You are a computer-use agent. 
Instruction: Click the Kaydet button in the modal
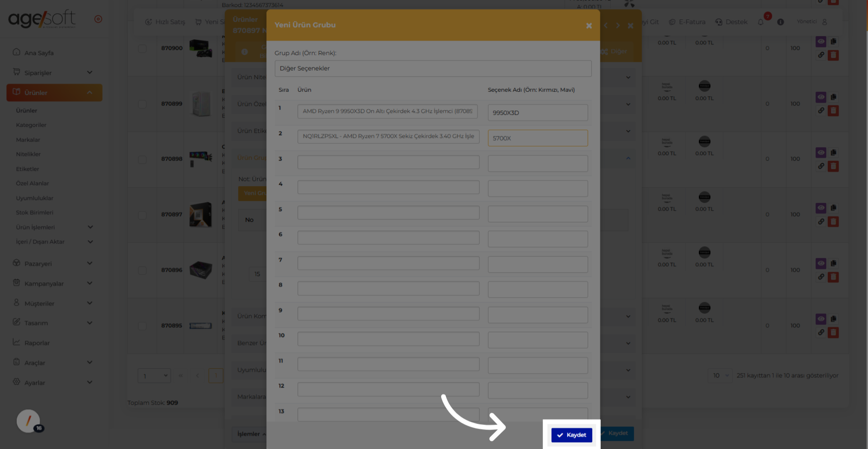coord(571,435)
